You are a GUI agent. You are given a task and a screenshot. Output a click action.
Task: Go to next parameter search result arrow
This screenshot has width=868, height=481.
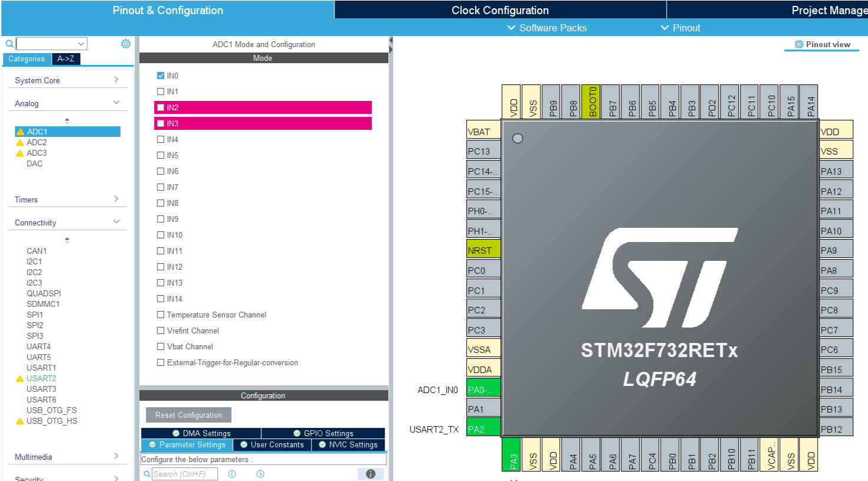[x=260, y=474]
